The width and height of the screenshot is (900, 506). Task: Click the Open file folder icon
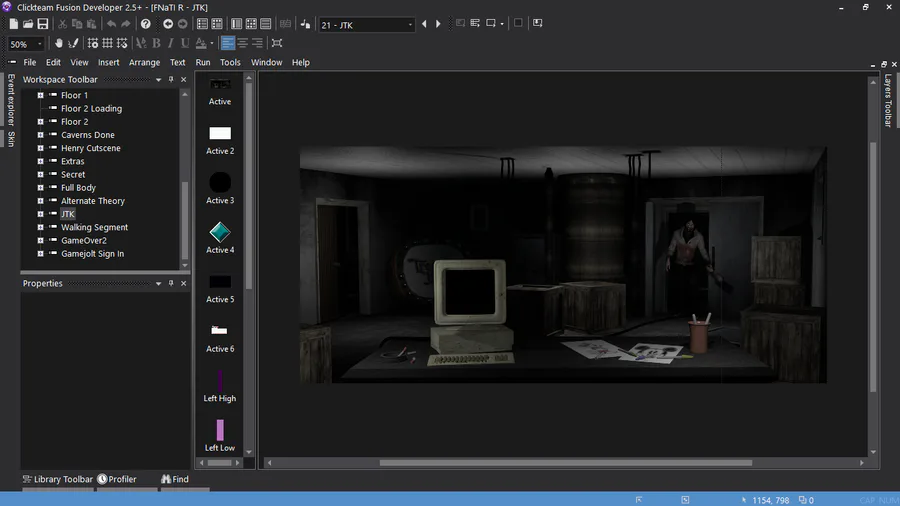28,24
